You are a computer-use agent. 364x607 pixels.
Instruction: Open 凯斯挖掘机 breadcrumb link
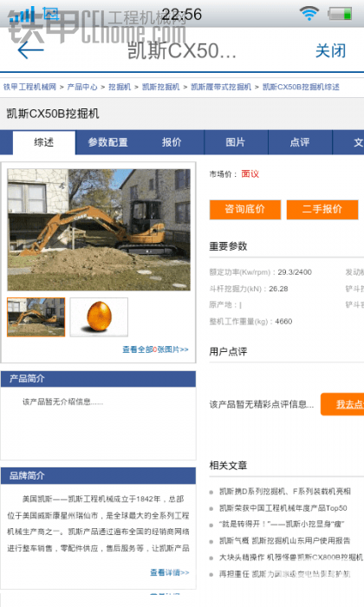[x=161, y=87]
